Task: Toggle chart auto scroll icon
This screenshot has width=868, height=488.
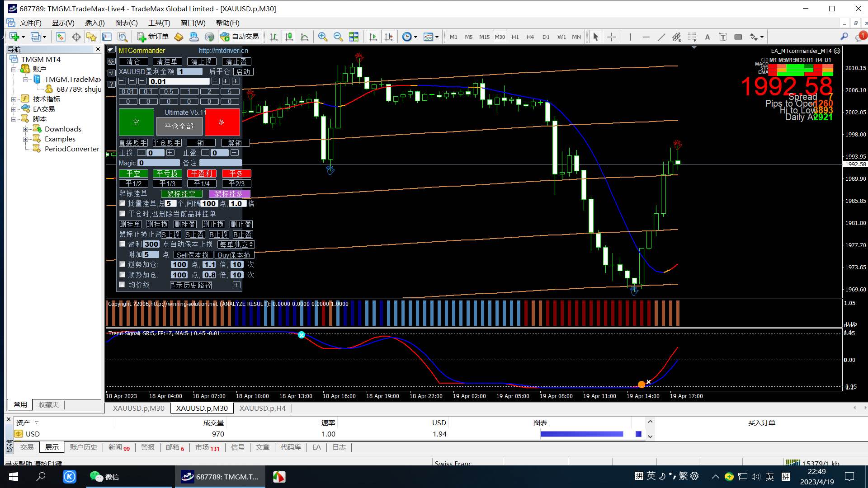Action: coord(373,37)
